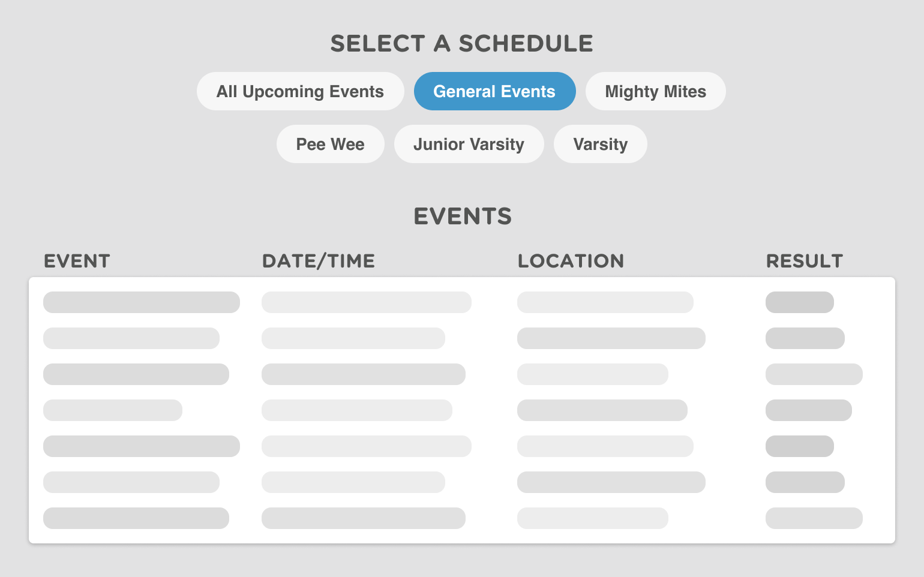This screenshot has width=924, height=577.
Task: Select the fourth event name placeholder
Action: coord(112,410)
